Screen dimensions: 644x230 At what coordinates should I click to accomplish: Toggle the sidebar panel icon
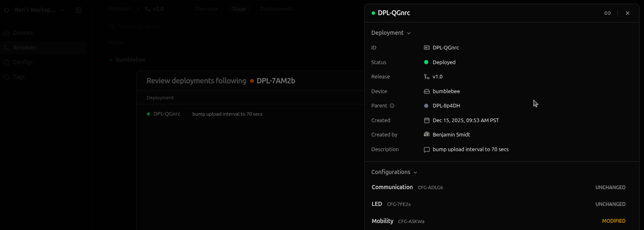[x=79, y=10]
